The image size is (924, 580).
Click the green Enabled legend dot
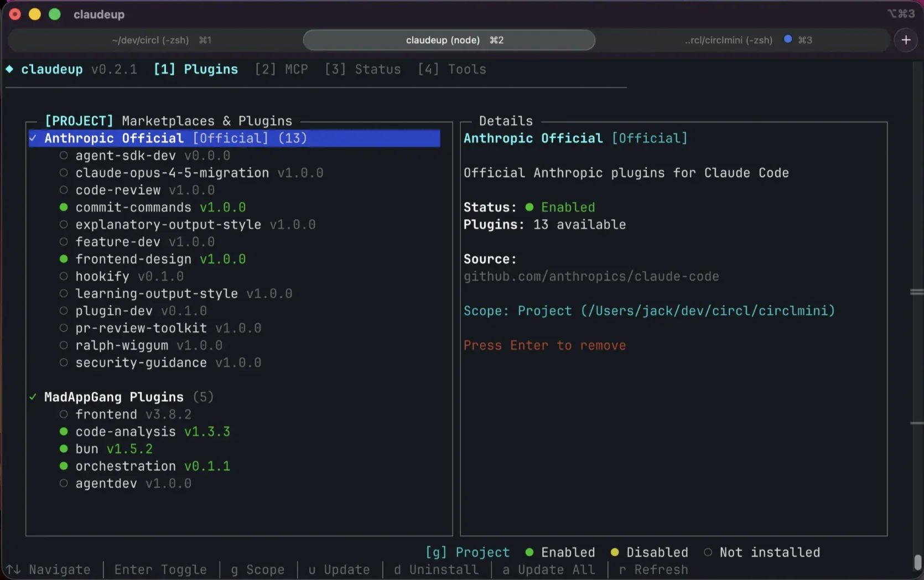tap(530, 552)
